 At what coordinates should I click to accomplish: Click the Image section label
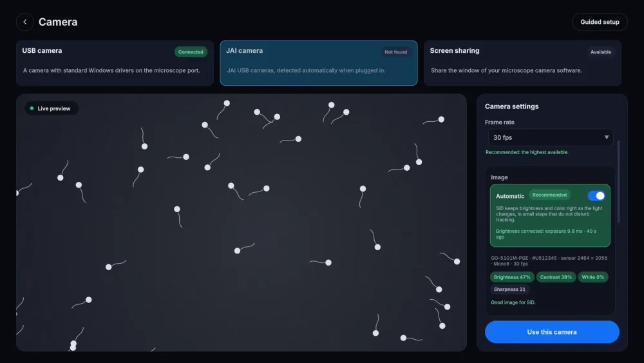pos(499,177)
